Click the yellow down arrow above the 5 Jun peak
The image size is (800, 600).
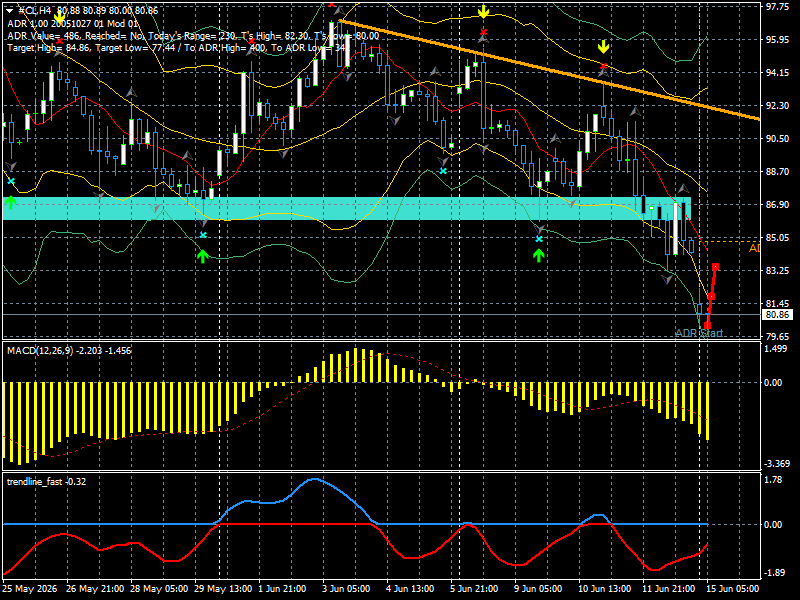483,12
